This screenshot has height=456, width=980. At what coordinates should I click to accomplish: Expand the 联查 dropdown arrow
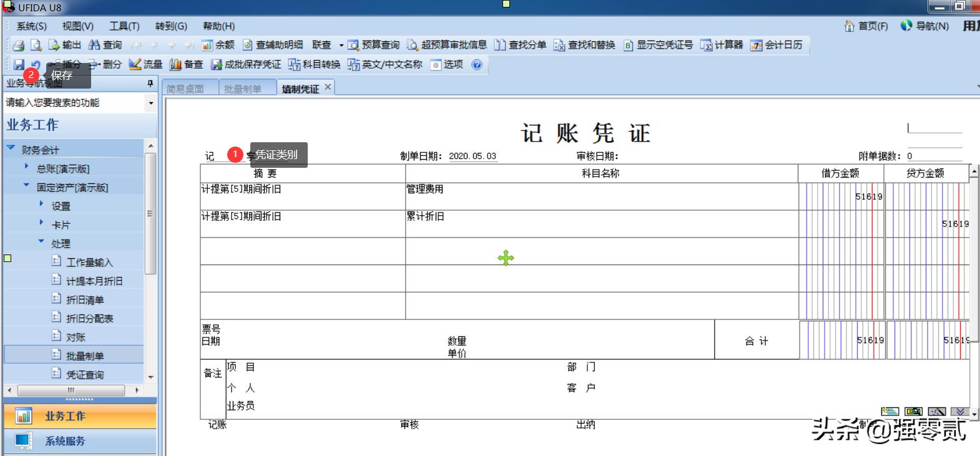341,45
